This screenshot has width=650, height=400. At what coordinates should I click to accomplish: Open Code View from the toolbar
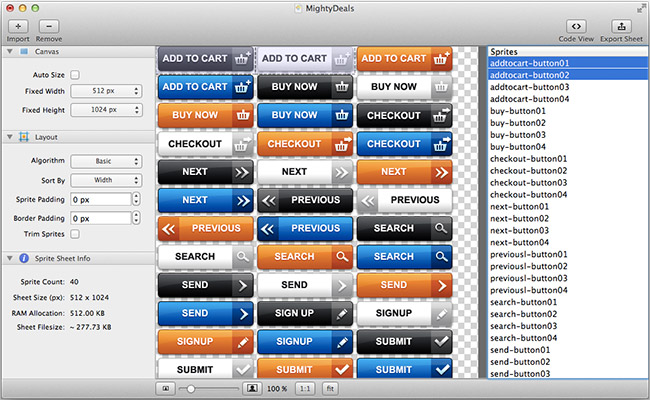click(576, 25)
